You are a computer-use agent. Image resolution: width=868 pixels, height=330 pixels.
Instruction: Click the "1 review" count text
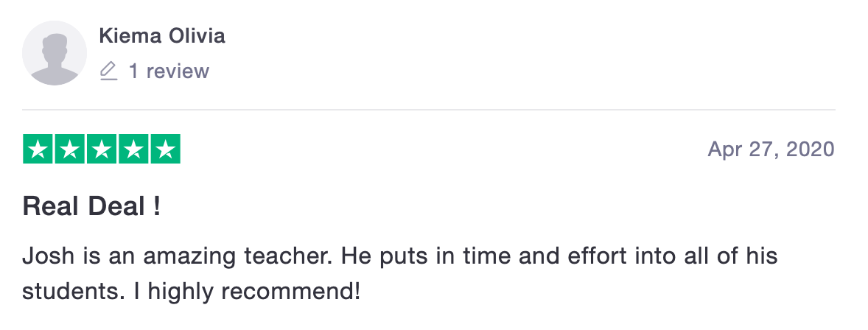tap(169, 71)
